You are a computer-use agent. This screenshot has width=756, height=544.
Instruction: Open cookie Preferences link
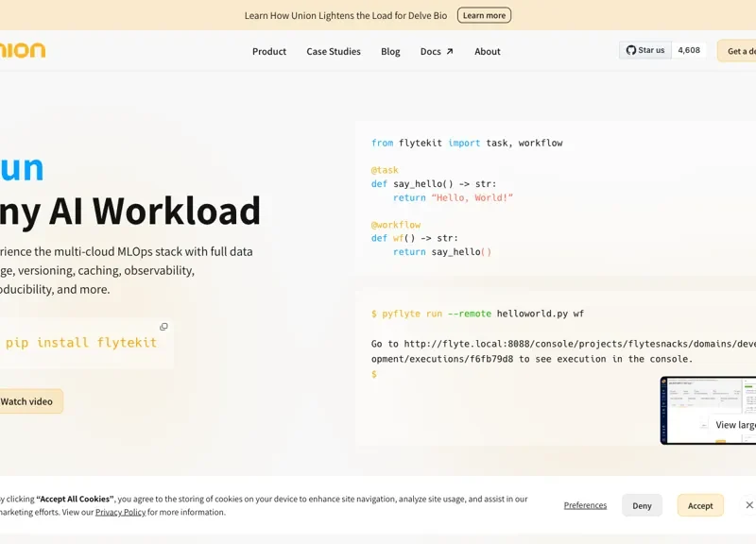[585, 505]
